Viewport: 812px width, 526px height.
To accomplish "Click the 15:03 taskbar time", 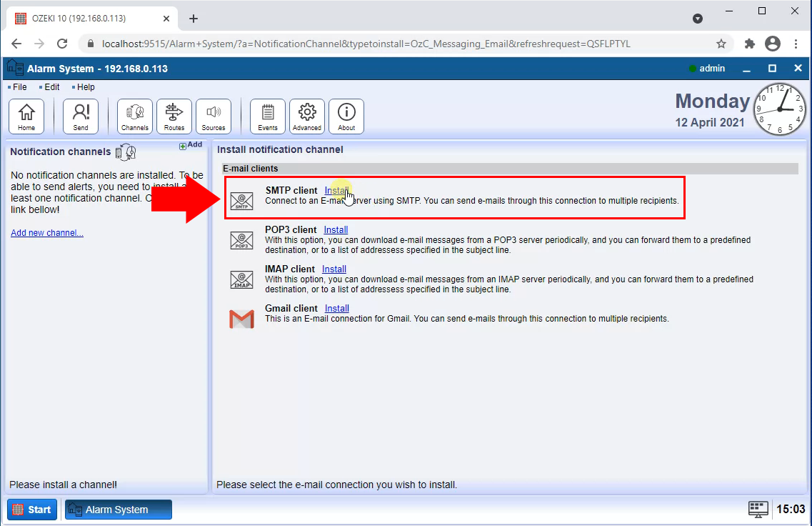I will 791,510.
